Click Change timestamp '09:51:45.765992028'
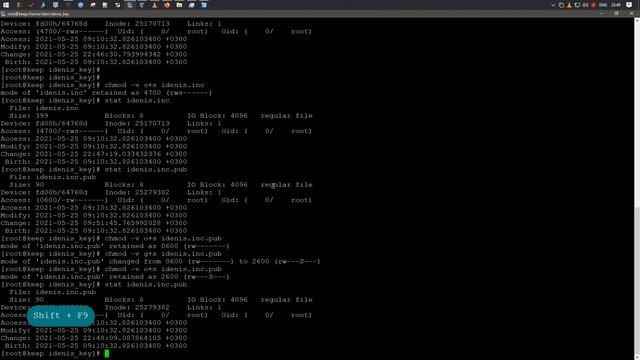640x360 pixels. [122, 223]
